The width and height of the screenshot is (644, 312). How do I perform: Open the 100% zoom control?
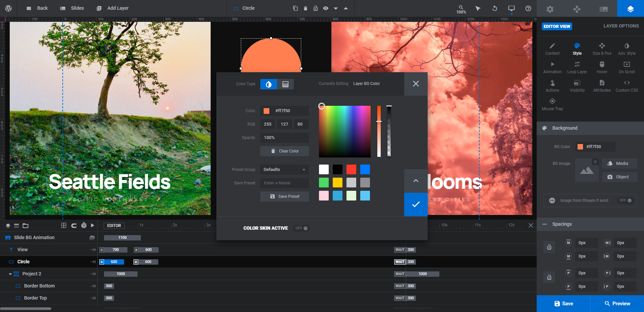pyautogui.click(x=461, y=9)
